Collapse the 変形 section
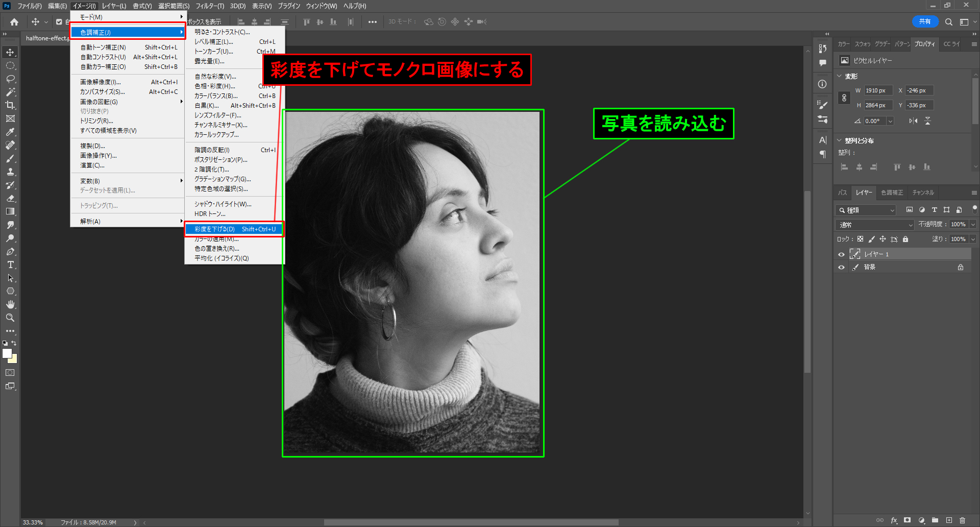Image resolution: width=980 pixels, height=527 pixels. tap(840, 76)
